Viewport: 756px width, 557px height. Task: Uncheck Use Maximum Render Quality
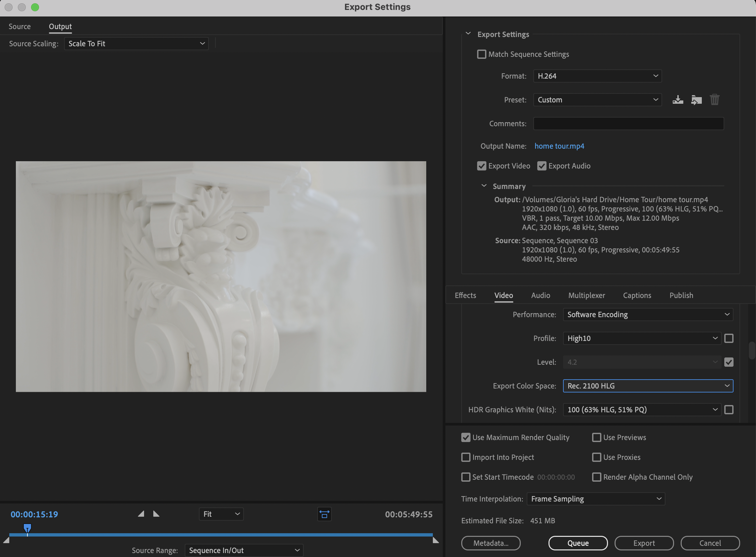coord(466,437)
